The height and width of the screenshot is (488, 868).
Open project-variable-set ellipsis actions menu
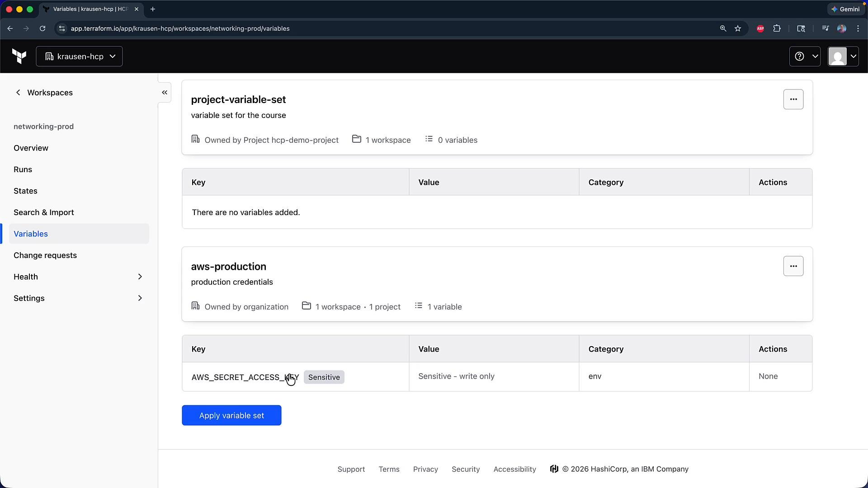pyautogui.click(x=793, y=99)
